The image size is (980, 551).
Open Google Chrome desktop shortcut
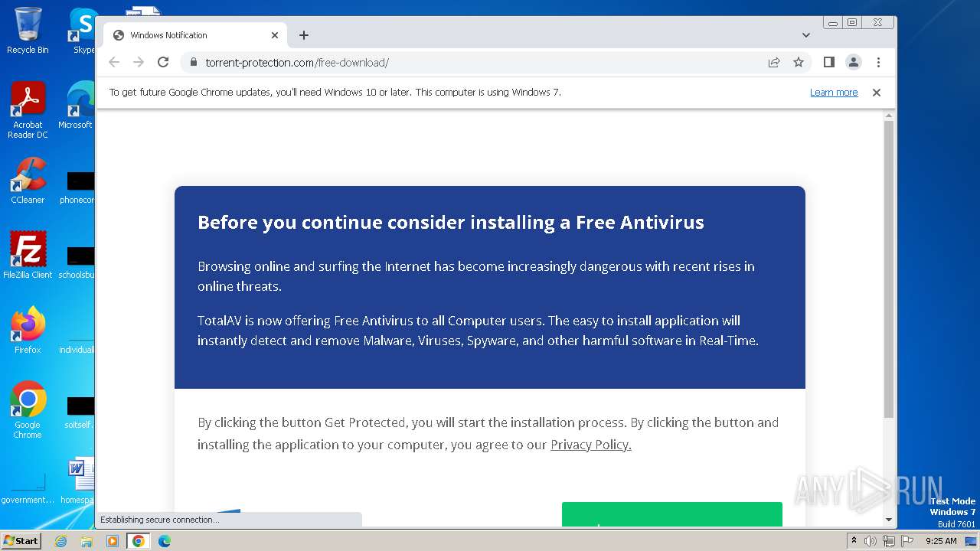point(28,409)
